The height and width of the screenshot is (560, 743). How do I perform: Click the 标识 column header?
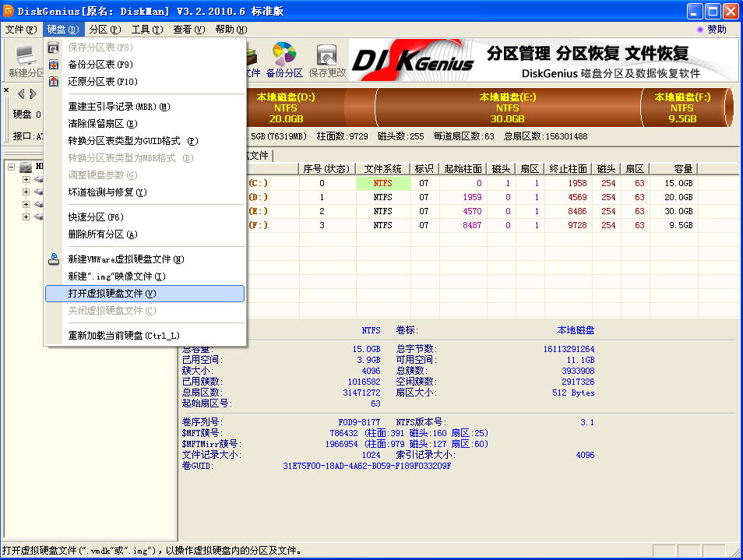coord(424,169)
